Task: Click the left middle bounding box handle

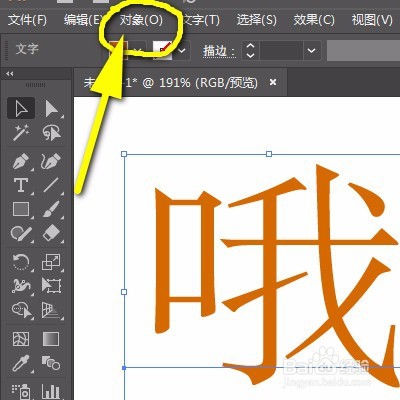Action: [x=124, y=292]
